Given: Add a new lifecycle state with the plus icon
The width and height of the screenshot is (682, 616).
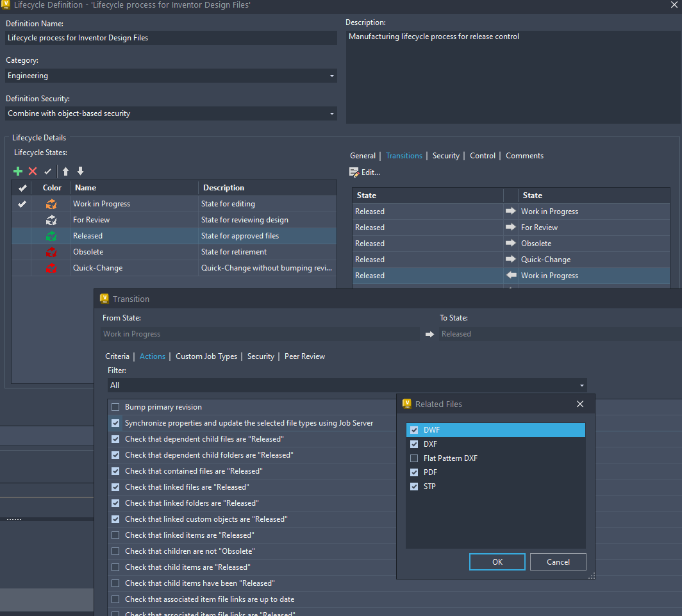Looking at the screenshot, I should [x=17, y=171].
